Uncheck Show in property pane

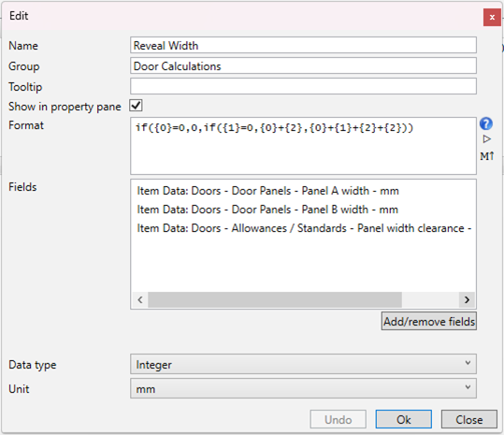coord(136,106)
